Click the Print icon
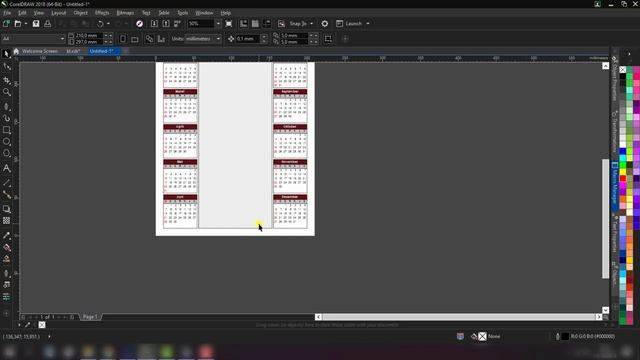 coord(48,24)
